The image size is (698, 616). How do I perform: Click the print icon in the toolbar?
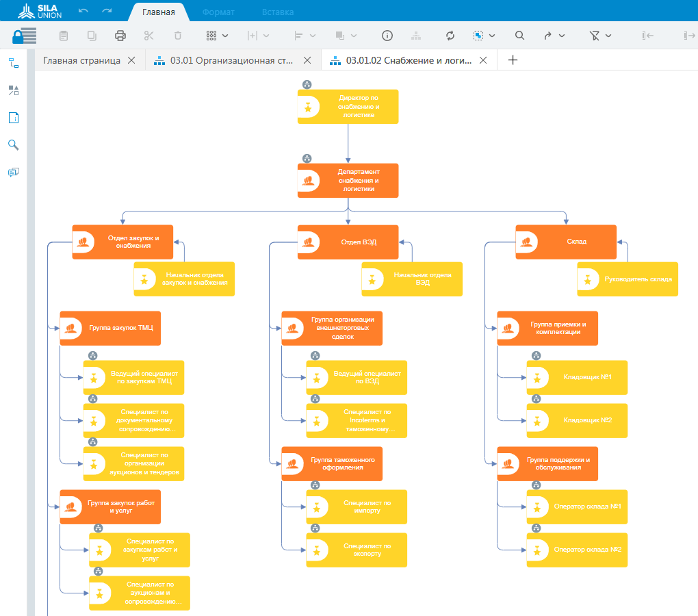[120, 36]
